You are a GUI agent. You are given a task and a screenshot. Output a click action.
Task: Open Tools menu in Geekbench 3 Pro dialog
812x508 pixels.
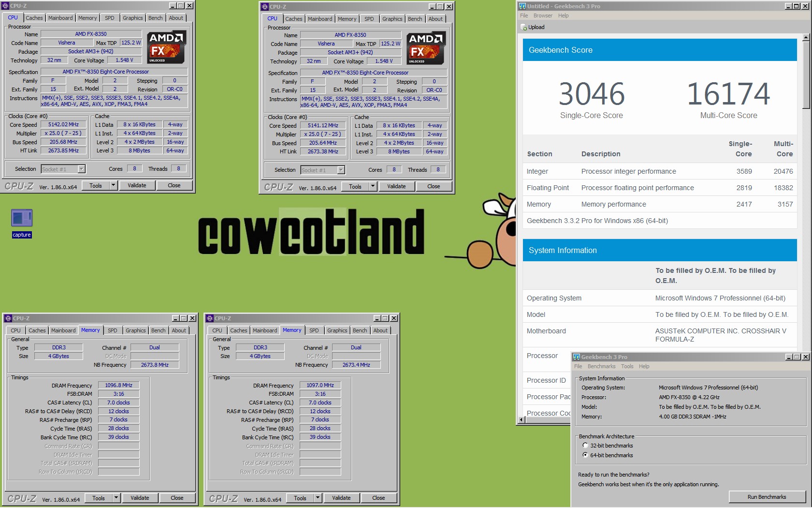[x=627, y=366]
